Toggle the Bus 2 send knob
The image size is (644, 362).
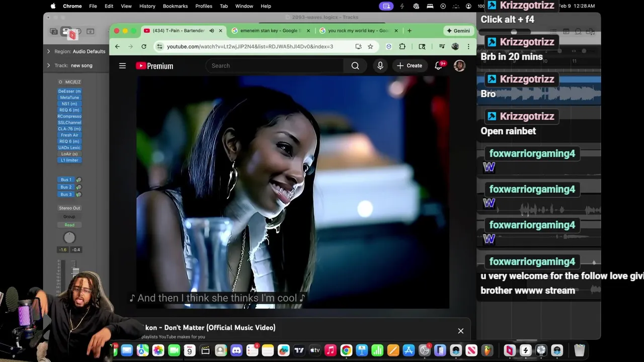[x=78, y=187]
